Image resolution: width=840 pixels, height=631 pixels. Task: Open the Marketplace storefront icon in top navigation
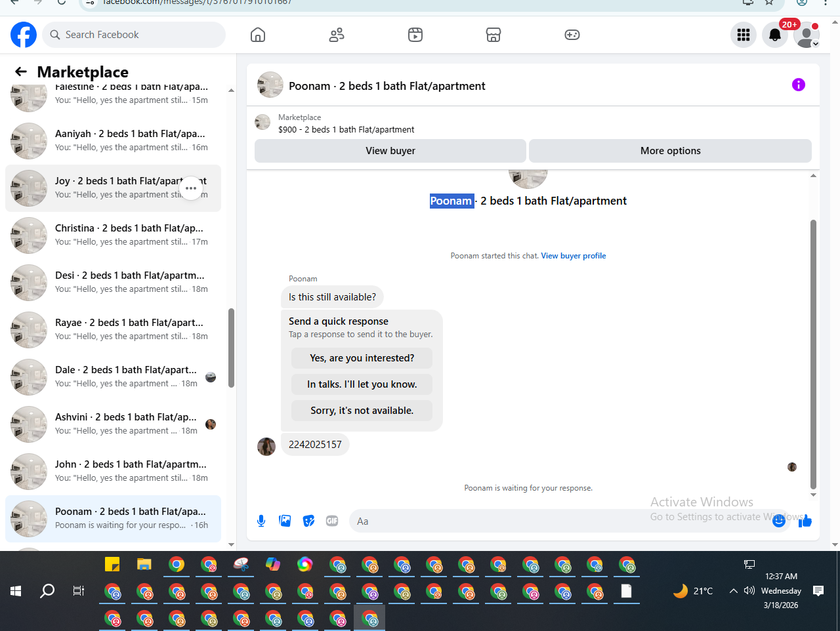[493, 35]
